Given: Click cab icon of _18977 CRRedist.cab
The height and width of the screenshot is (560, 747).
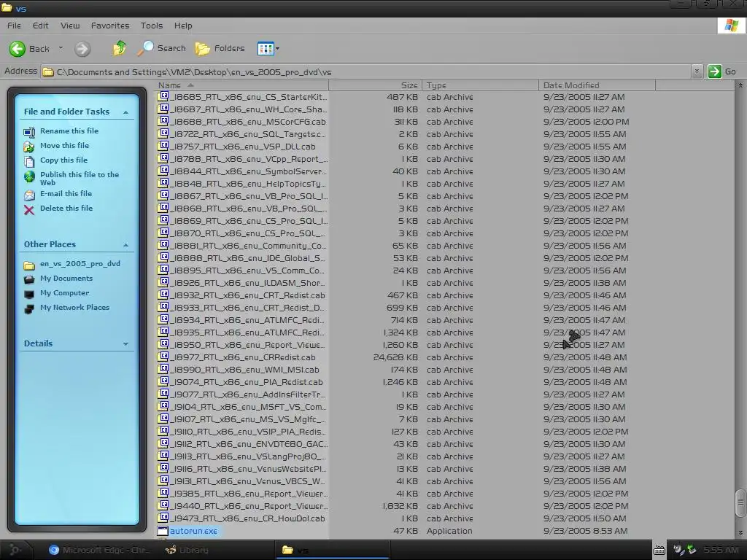Looking at the screenshot, I should 163,357.
